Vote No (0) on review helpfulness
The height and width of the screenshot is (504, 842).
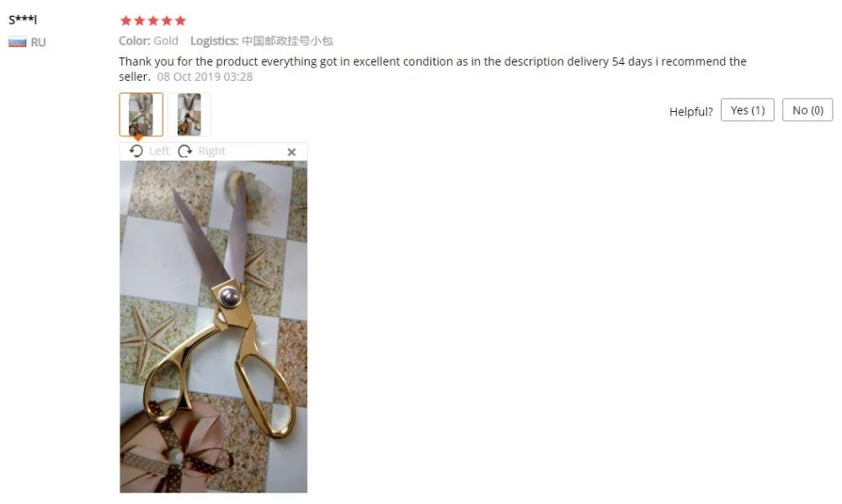[807, 110]
